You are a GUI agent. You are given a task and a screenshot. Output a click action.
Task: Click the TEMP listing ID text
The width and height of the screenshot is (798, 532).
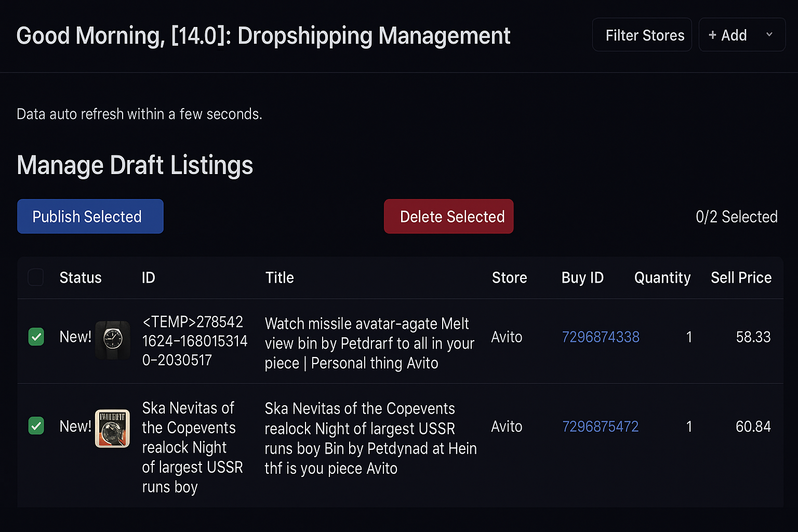coord(195,341)
